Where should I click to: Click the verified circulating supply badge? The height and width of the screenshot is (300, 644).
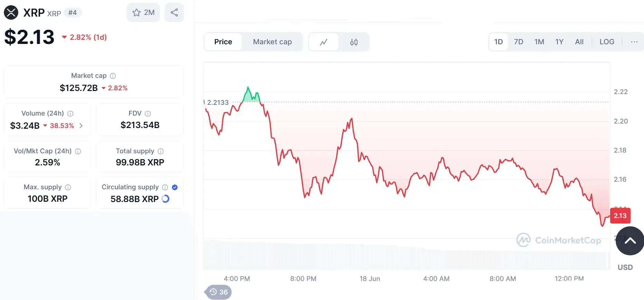175,187
